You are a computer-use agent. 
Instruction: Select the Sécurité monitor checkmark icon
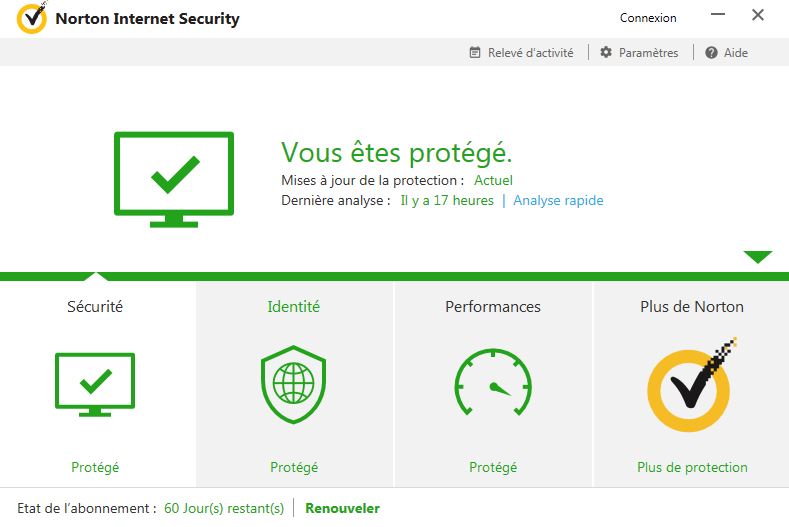coord(95,385)
